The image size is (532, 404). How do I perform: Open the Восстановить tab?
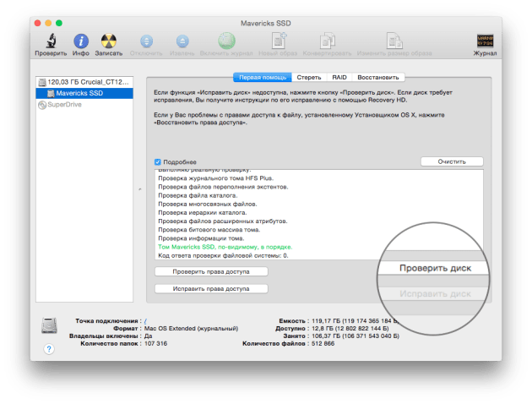tap(378, 78)
